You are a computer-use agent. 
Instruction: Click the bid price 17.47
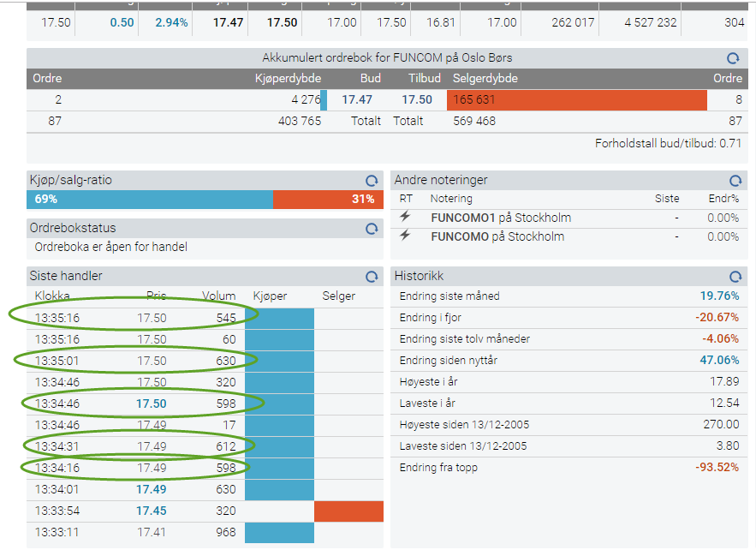(357, 100)
